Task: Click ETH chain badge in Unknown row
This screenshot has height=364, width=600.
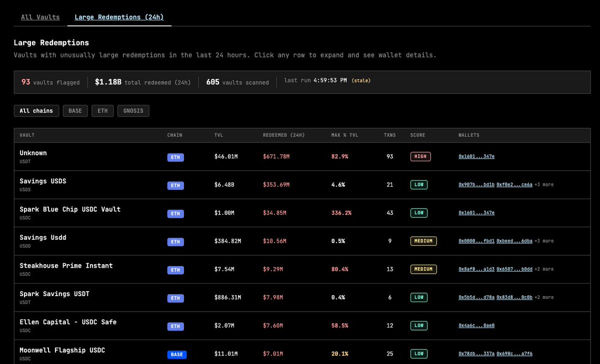Action: [x=175, y=157]
